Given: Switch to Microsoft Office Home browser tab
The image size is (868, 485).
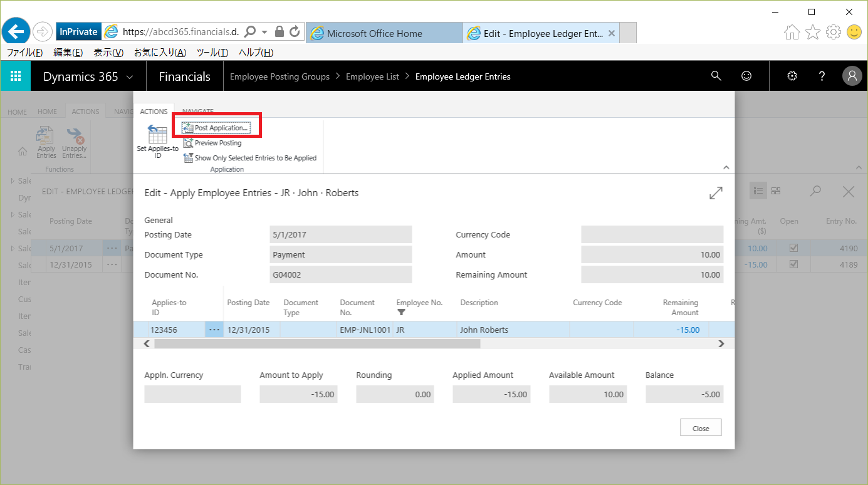Looking at the screenshot, I should [x=384, y=33].
